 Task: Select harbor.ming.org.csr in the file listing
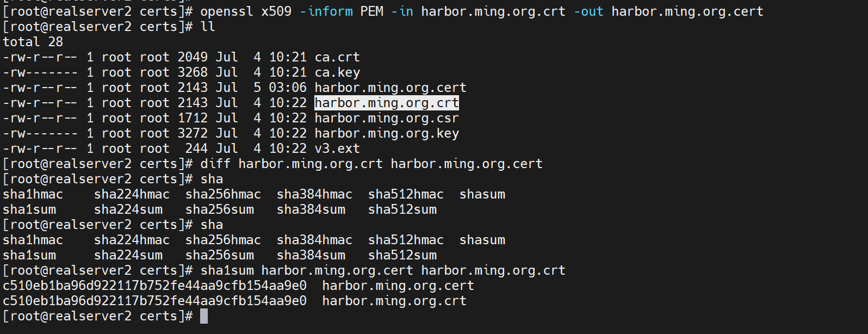386,118
